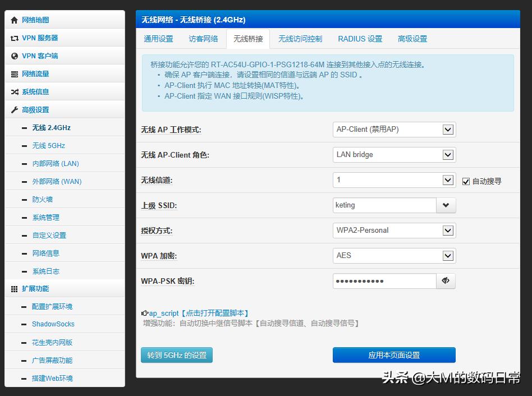Enable the 自动搜寻 checkbox

coord(466,180)
